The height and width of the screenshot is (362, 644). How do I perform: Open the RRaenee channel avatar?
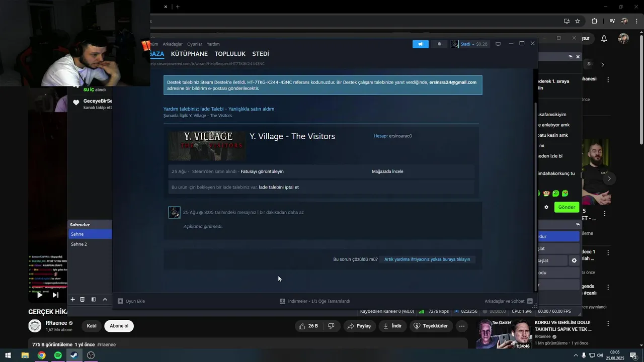[35, 326]
